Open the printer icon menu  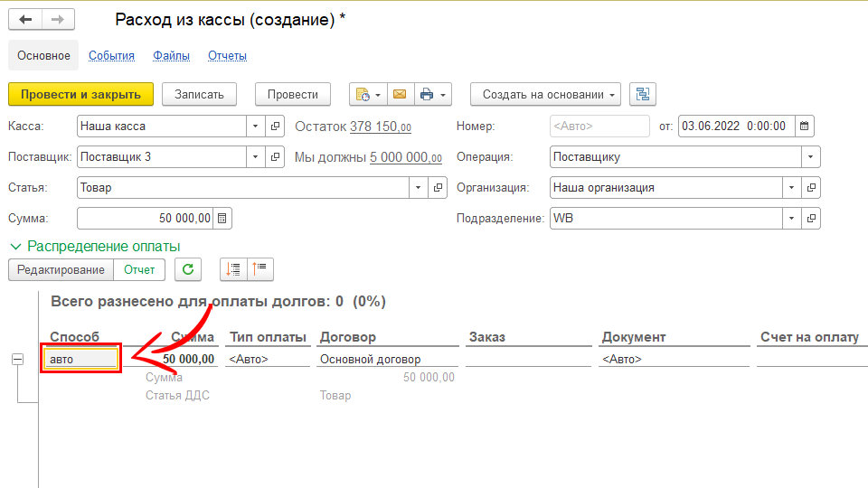point(433,94)
